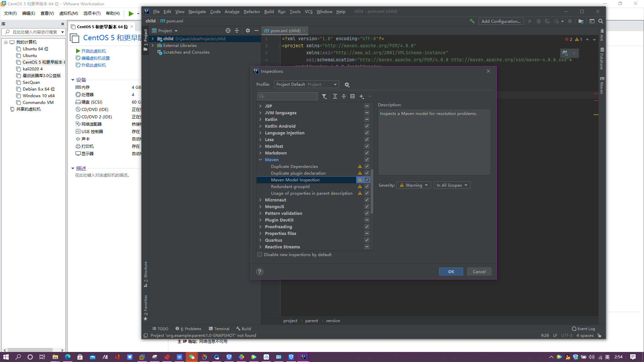Toggle Markdown inspections checkbox
Image resolution: width=644 pixels, height=362 pixels.
[367, 153]
